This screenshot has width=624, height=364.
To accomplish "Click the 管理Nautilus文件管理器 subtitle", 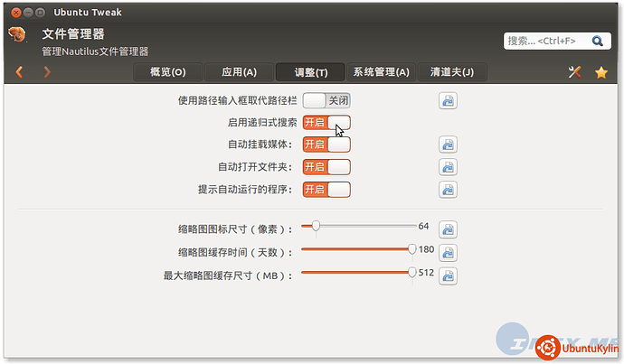I will (x=95, y=51).
